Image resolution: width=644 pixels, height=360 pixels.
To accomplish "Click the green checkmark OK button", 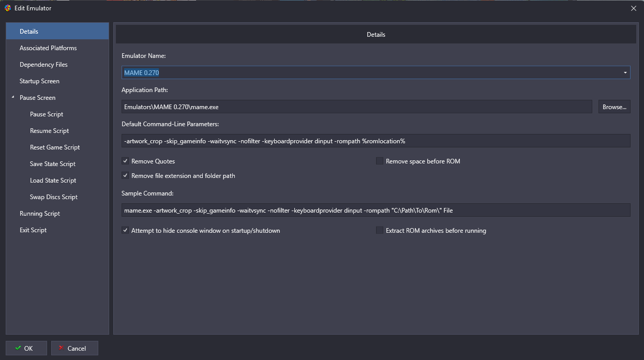I will point(26,348).
